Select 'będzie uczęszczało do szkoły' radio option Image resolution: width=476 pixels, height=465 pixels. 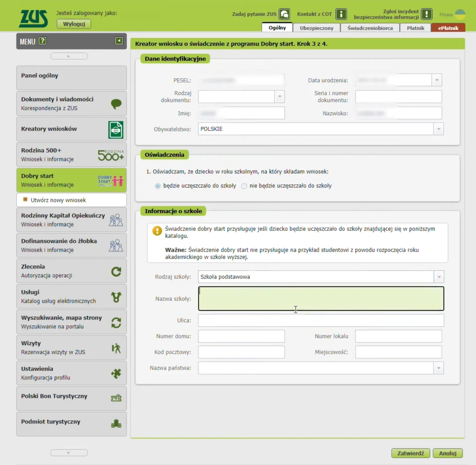tap(157, 186)
